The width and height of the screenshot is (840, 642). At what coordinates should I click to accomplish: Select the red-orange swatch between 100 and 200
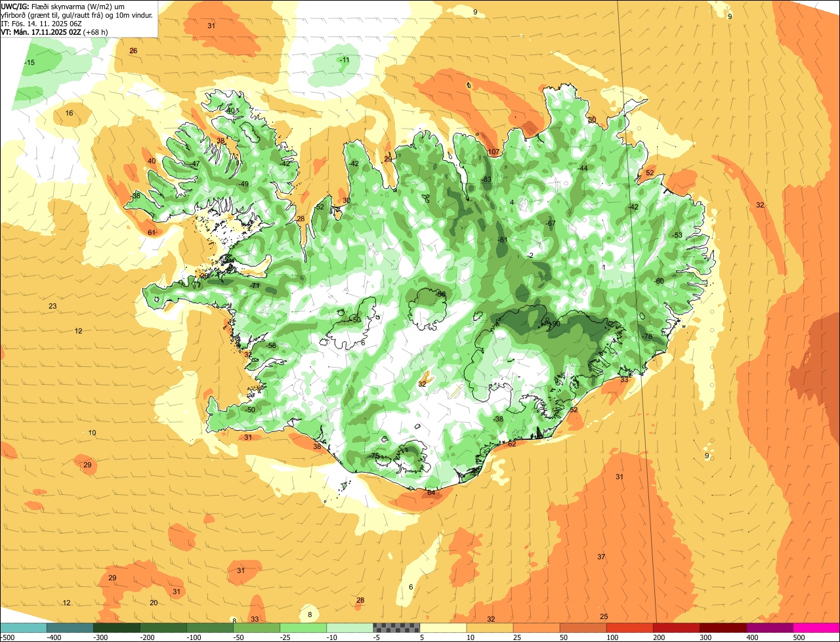[x=629, y=628]
